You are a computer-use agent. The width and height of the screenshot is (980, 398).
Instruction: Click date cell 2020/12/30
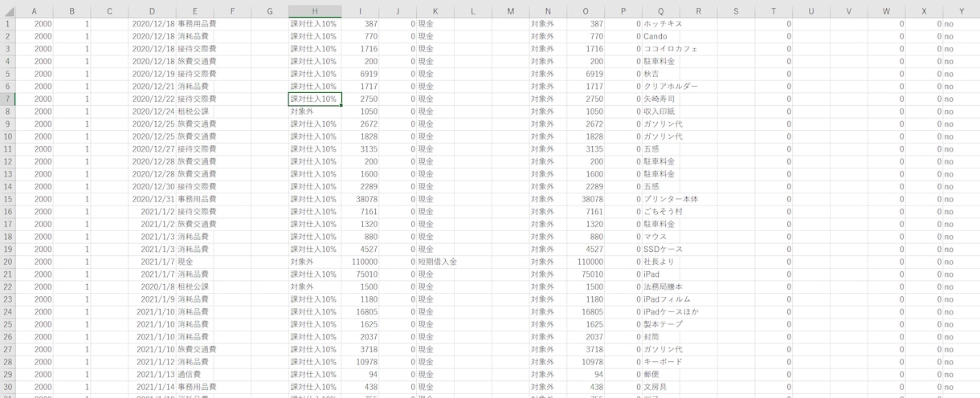click(152, 187)
